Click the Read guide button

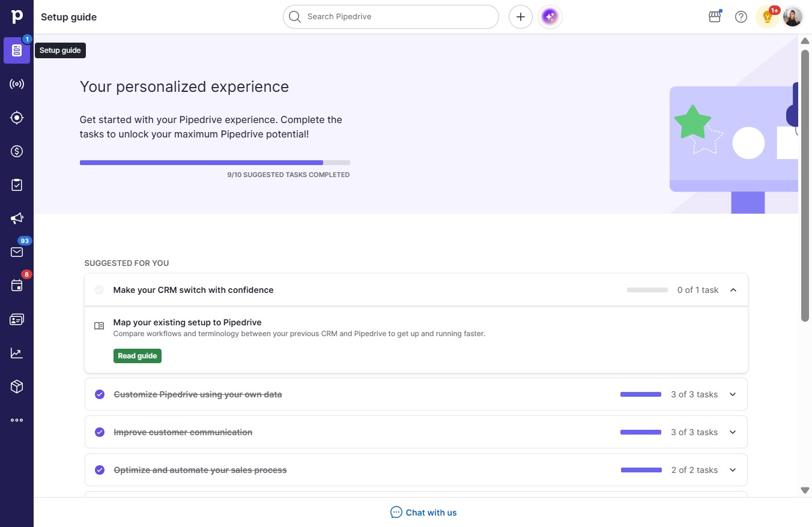pyautogui.click(x=138, y=356)
